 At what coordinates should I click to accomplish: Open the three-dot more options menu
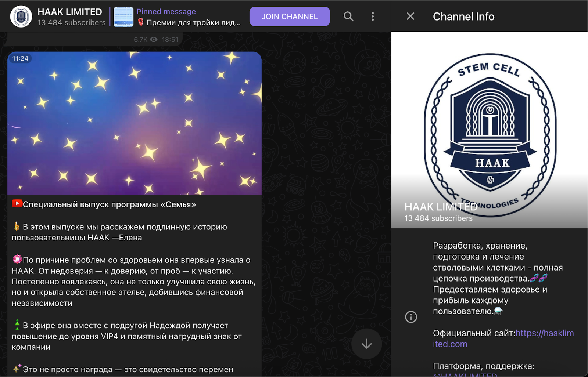(x=373, y=17)
